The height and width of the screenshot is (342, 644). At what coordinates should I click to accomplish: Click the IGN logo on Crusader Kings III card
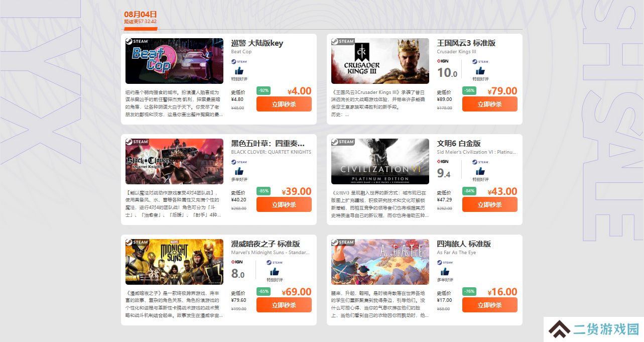coord(443,61)
